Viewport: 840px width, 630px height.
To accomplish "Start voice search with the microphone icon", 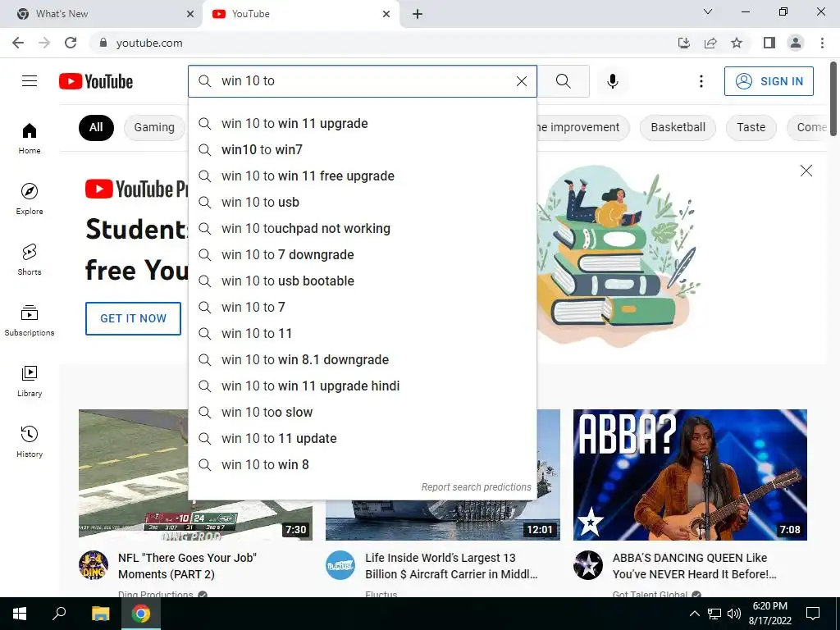I will (612, 81).
